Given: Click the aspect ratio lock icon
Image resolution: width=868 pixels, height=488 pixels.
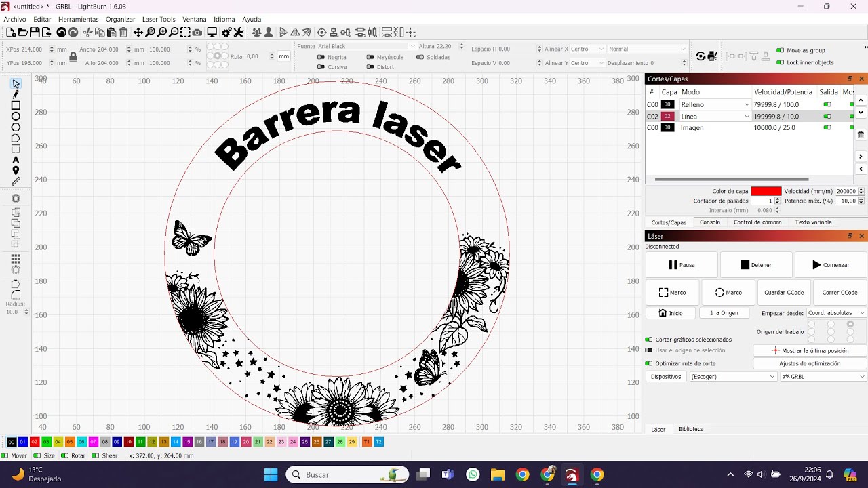Looking at the screenshot, I should [73, 57].
